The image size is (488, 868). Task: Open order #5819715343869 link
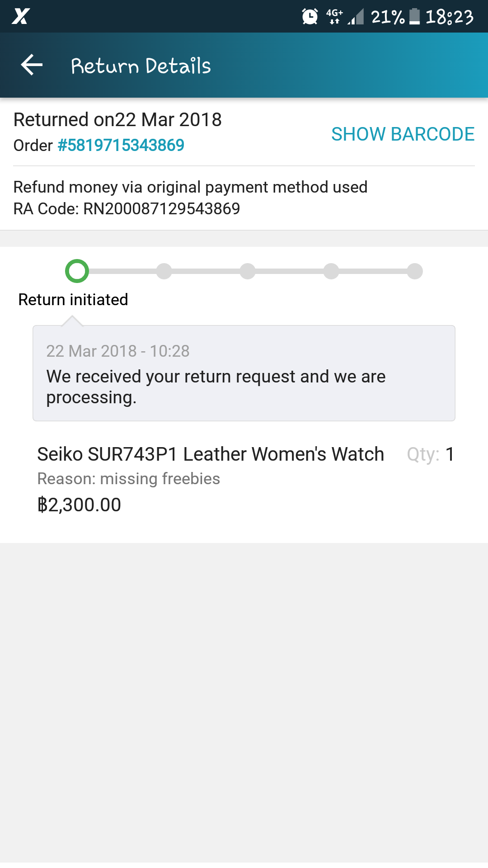(x=121, y=146)
